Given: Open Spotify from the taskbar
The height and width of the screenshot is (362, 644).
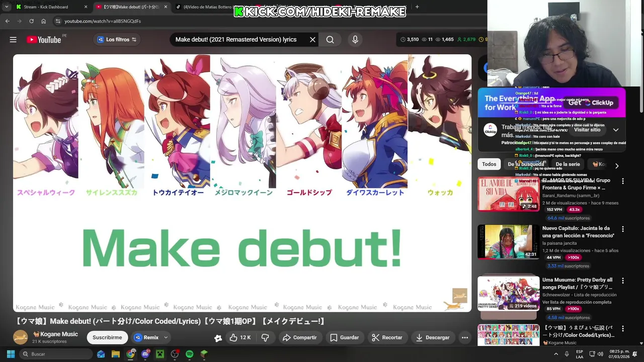Looking at the screenshot, I should tap(189, 354).
